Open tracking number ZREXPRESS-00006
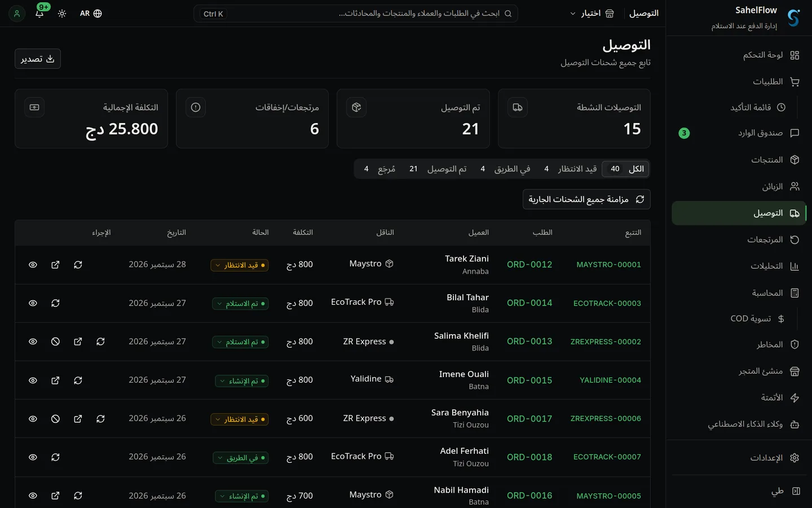The width and height of the screenshot is (812, 508). pos(606,419)
